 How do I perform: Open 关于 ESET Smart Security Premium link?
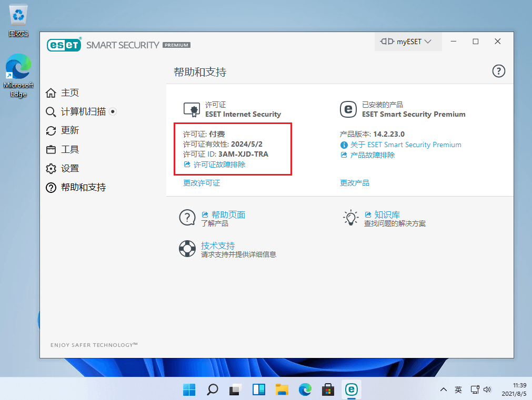point(406,145)
